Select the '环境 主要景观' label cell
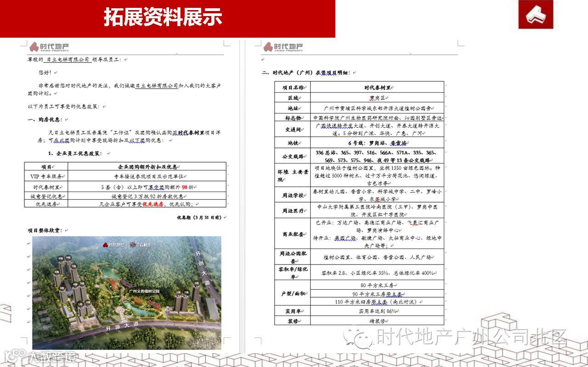The image size is (588, 367). pyautogui.click(x=293, y=175)
